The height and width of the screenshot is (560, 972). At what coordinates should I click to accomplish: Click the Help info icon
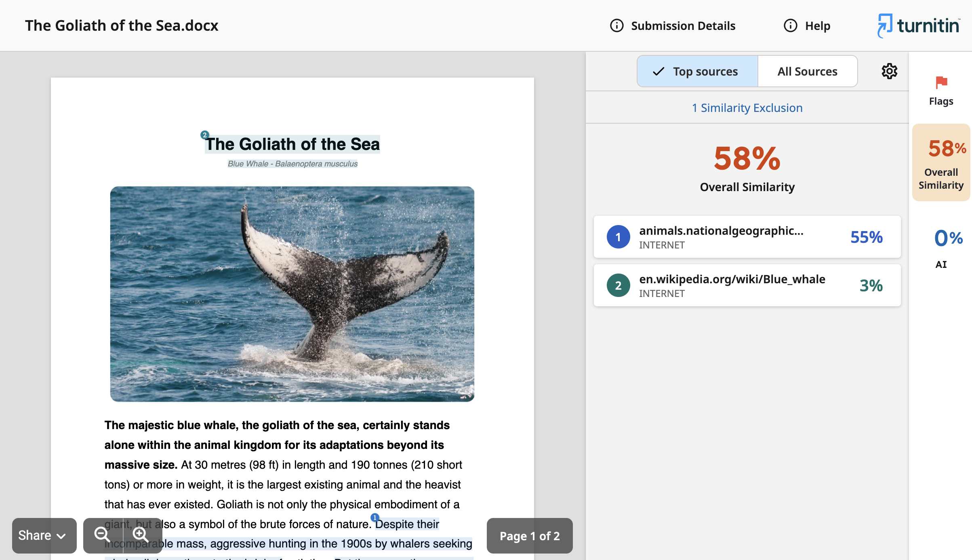(790, 25)
